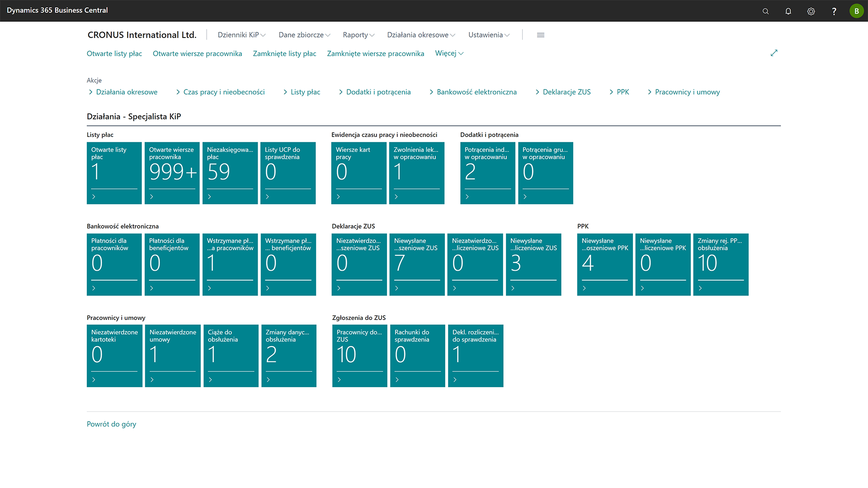The image size is (868, 488).
Task: Click arrow on Otwarte listy płac tile
Action: [x=94, y=197]
